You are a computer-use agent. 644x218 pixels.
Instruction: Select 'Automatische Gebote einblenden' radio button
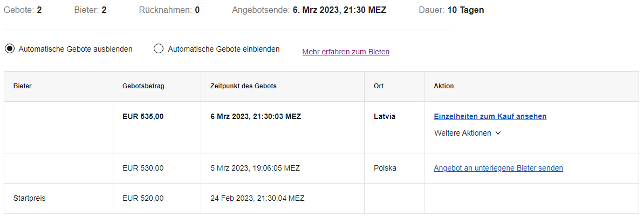(159, 49)
